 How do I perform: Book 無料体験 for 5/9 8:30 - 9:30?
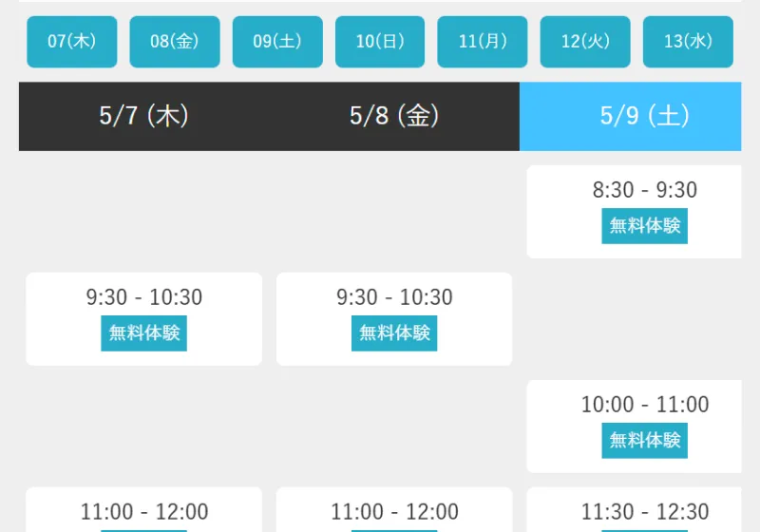[x=644, y=226]
